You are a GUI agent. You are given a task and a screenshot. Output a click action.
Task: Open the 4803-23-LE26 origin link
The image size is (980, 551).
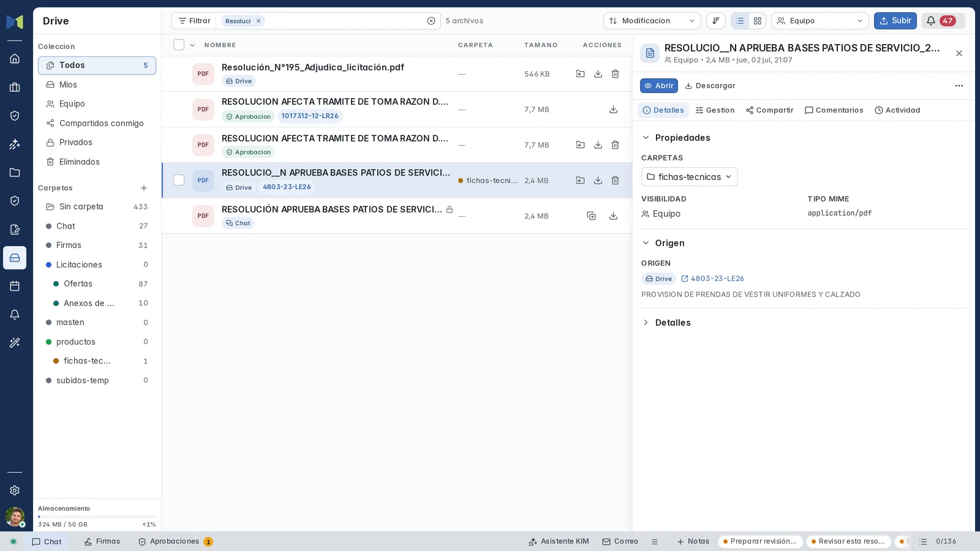point(712,279)
